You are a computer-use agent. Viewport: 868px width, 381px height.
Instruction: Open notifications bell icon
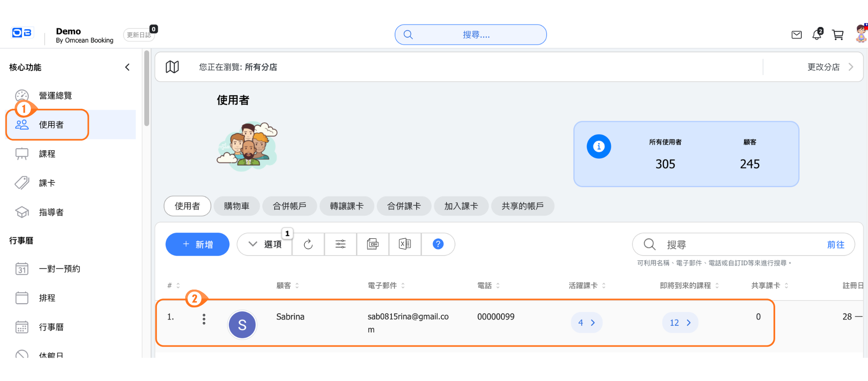pyautogui.click(x=817, y=35)
